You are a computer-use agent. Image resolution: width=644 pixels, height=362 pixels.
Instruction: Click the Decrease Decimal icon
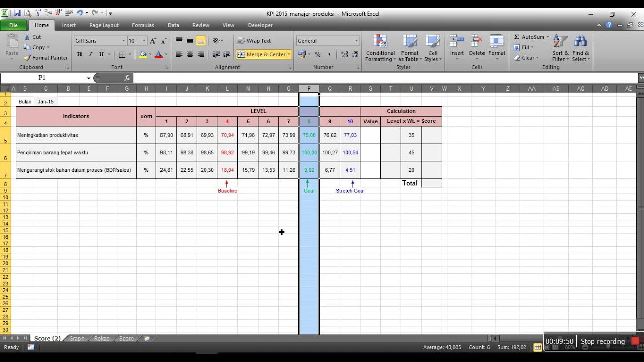355,54
